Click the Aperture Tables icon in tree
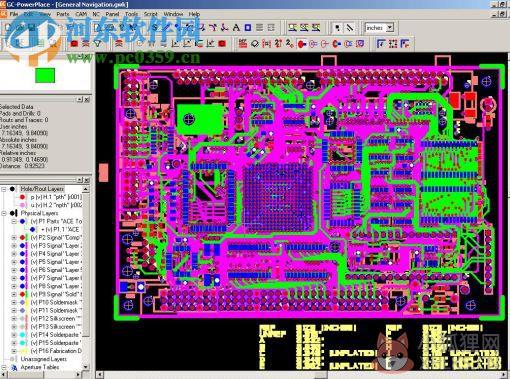 pyautogui.click(x=14, y=367)
